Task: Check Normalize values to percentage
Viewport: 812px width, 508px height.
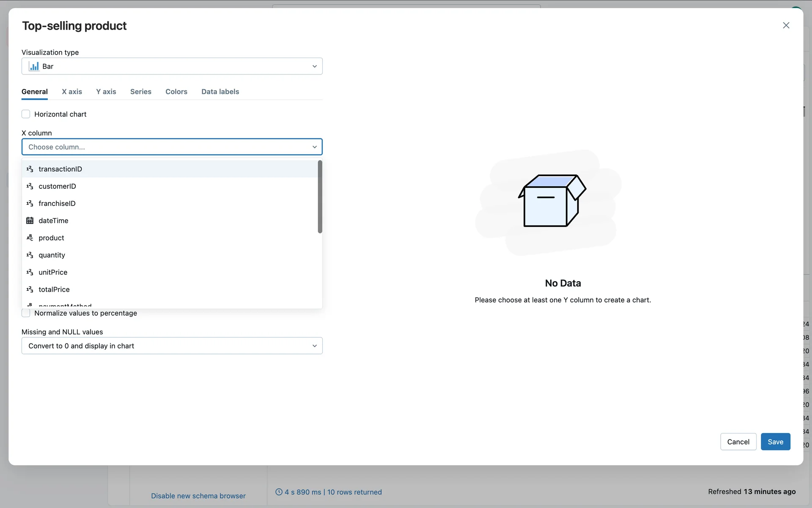Action: (x=26, y=313)
